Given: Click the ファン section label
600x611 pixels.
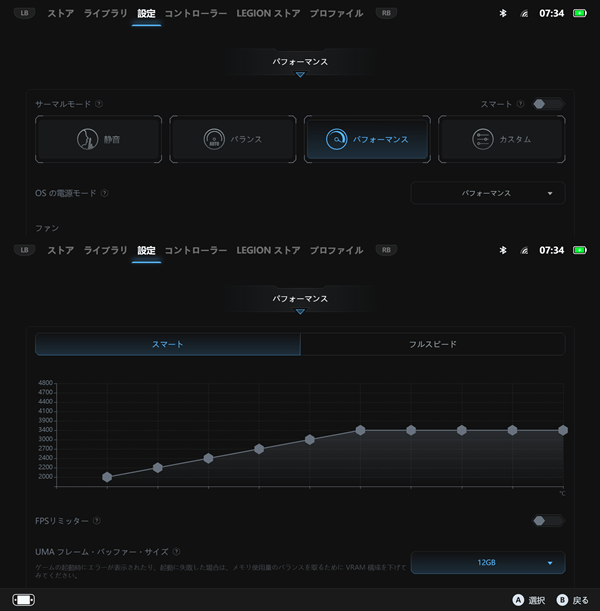Looking at the screenshot, I should (x=47, y=228).
